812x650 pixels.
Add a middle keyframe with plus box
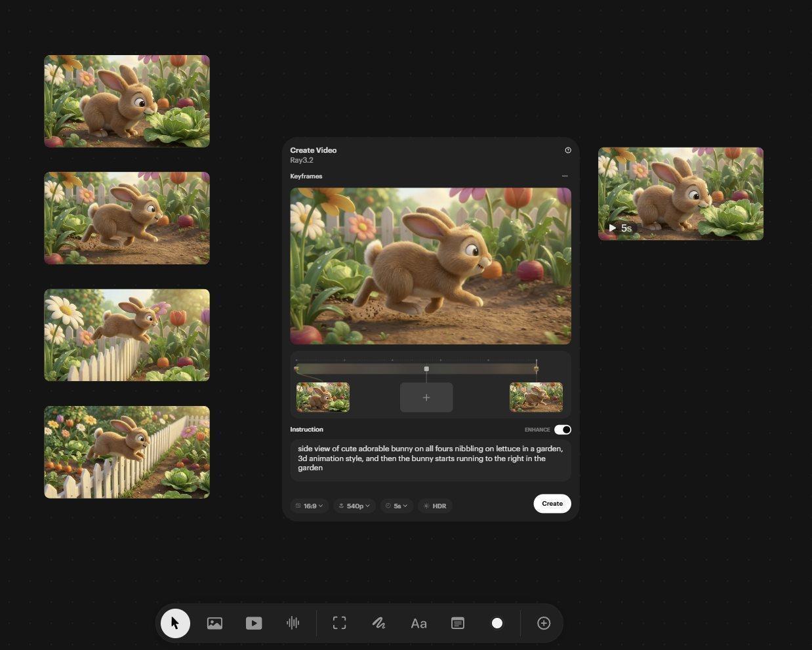[426, 397]
